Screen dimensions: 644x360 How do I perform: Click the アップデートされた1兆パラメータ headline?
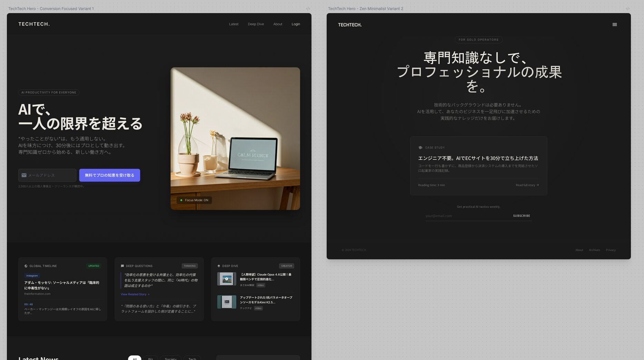click(266, 300)
